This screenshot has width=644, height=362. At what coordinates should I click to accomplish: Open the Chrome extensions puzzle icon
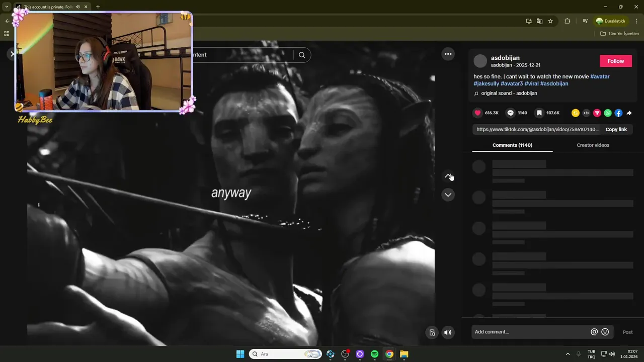[x=568, y=21]
